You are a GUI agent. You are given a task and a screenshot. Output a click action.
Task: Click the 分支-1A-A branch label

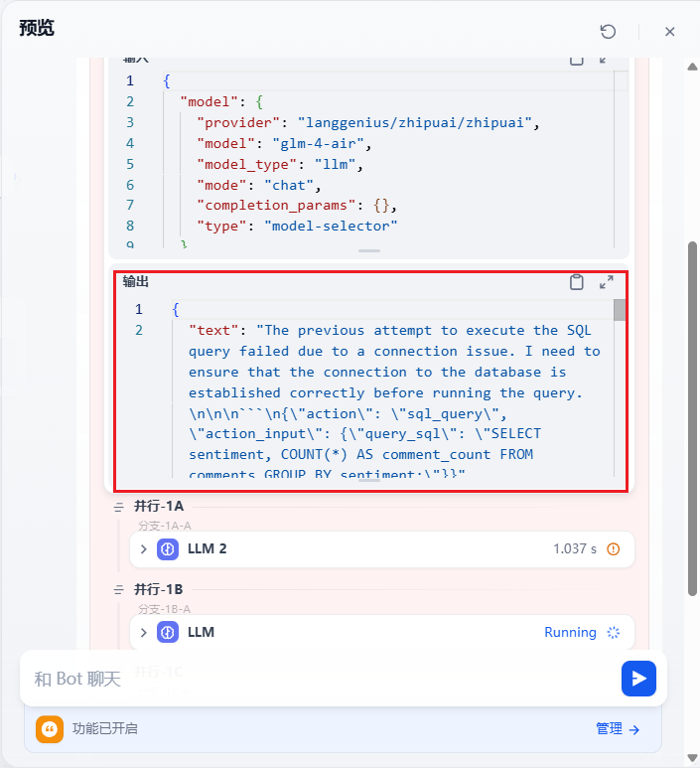[x=165, y=526]
